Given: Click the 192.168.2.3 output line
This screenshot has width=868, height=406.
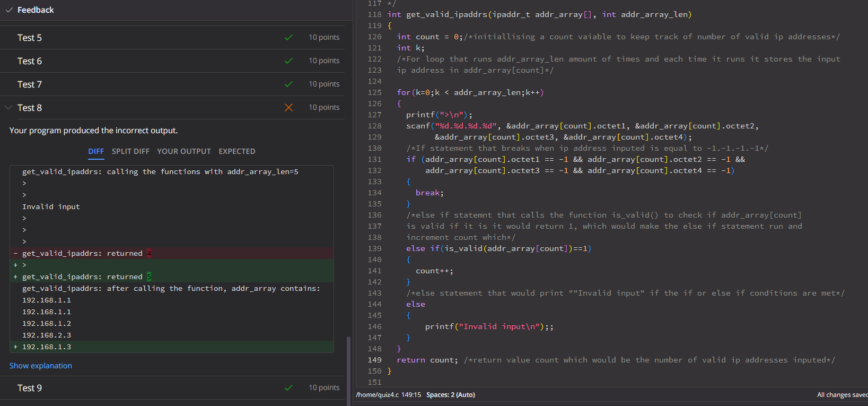Looking at the screenshot, I should 47,335.
